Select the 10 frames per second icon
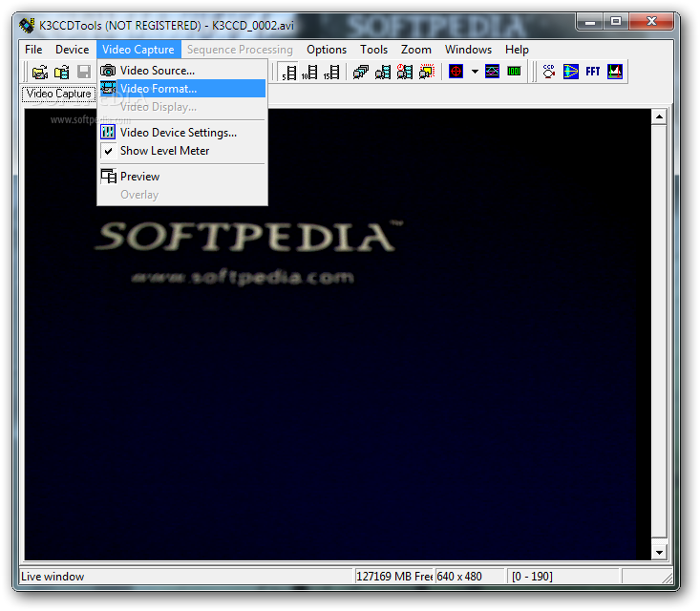The height and width of the screenshot is (611, 700). pyautogui.click(x=309, y=72)
